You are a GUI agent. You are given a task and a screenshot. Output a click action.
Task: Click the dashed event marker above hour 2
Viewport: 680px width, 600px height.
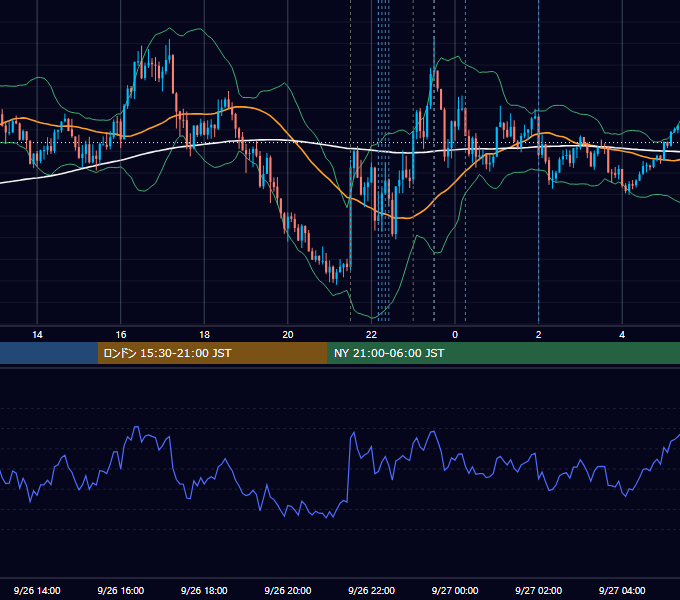[x=539, y=160]
